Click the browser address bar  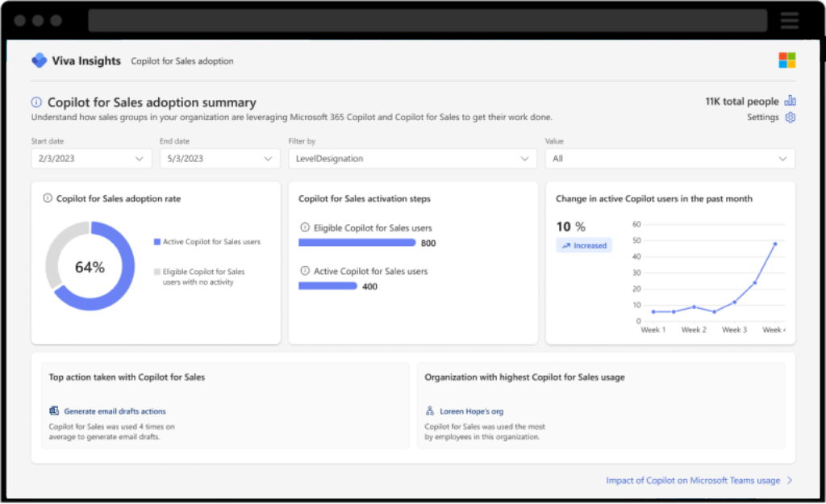[x=428, y=20]
